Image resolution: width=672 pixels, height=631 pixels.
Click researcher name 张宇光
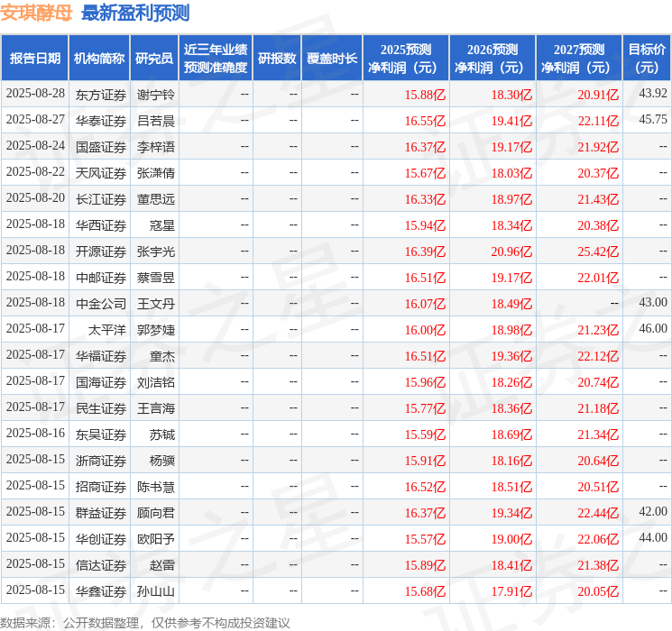[156, 251]
